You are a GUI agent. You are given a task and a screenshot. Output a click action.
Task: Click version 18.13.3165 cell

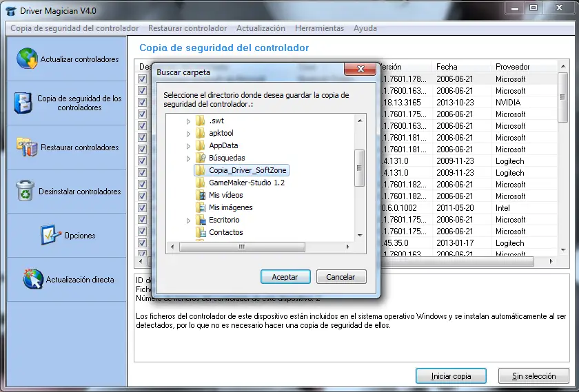tap(402, 102)
